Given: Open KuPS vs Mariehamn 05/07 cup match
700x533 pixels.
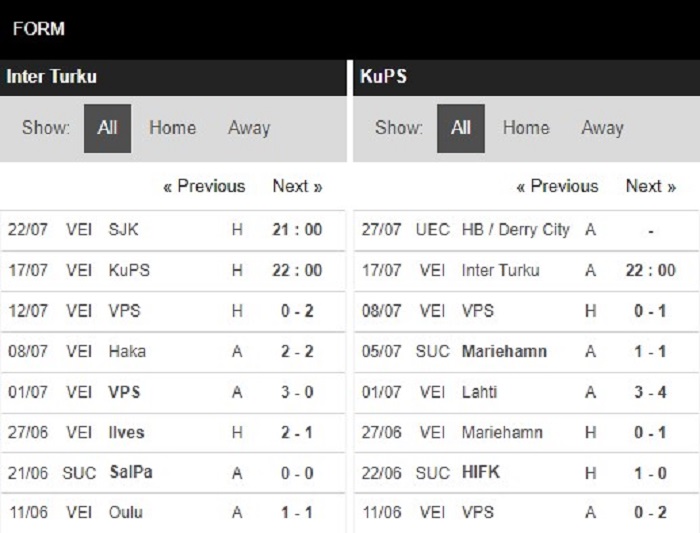Looking at the screenshot, I should tap(526, 352).
